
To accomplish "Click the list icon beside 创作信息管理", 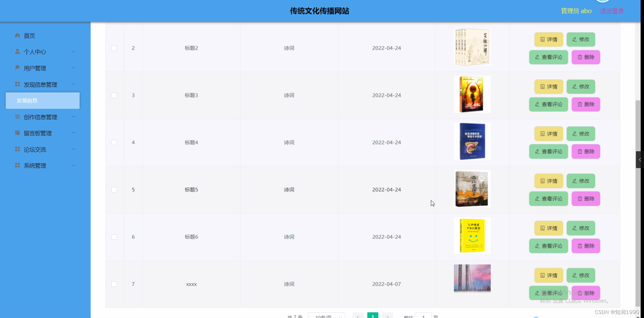I will tap(17, 116).
